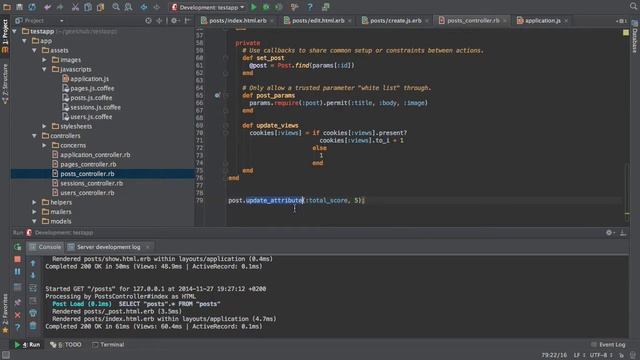Pause output with the blue pause icon

[x=18, y=272]
